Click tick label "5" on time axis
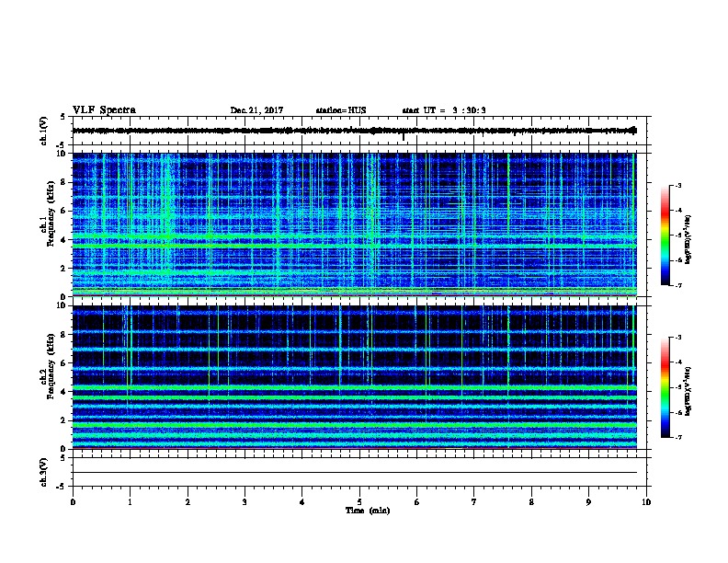 tap(359, 502)
